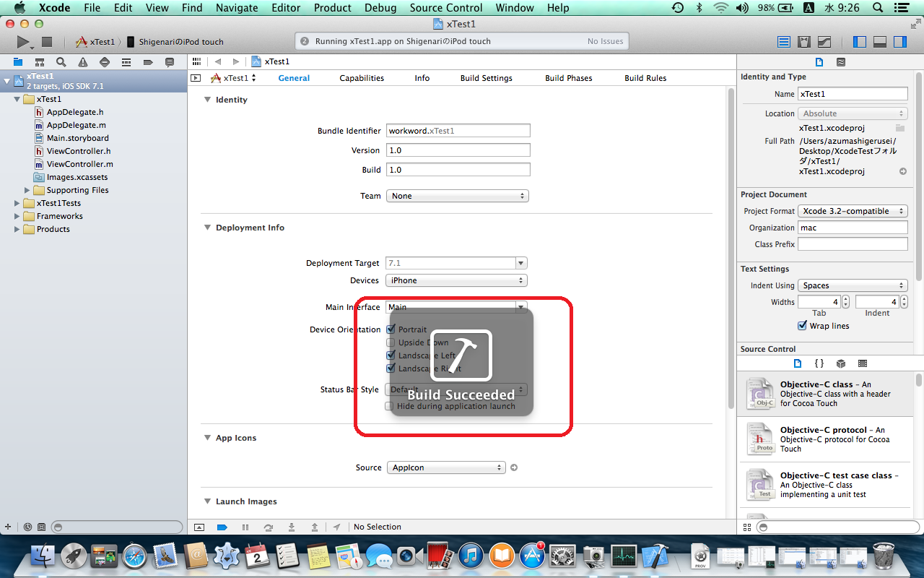Image resolution: width=924 pixels, height=578 pixels.
Task: Click the add (+) button under navigator
Action: click(7, 527)
